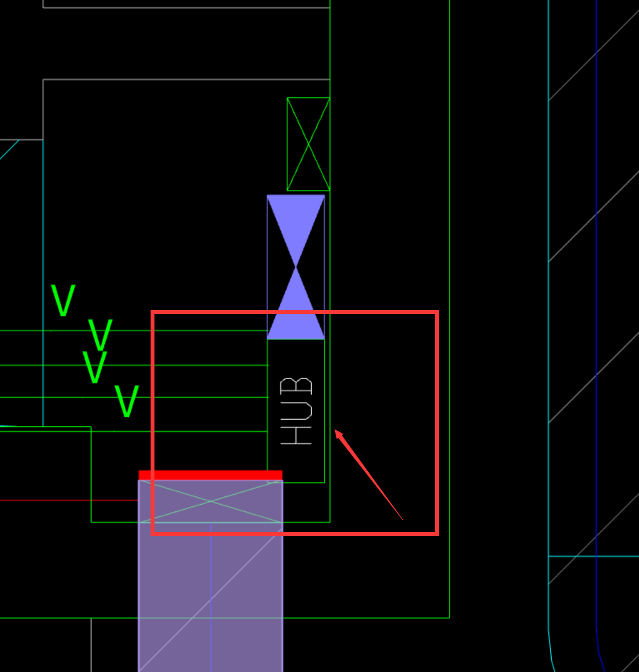
Task: Click the blue hourglass-shaped symbol above HUB
Action: (296, 267)
